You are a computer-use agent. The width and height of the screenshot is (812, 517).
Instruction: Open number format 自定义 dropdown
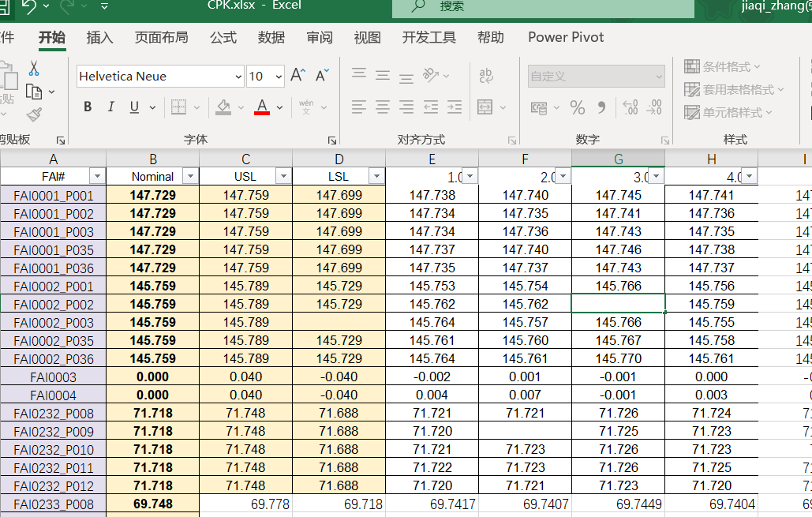[659, 77]
